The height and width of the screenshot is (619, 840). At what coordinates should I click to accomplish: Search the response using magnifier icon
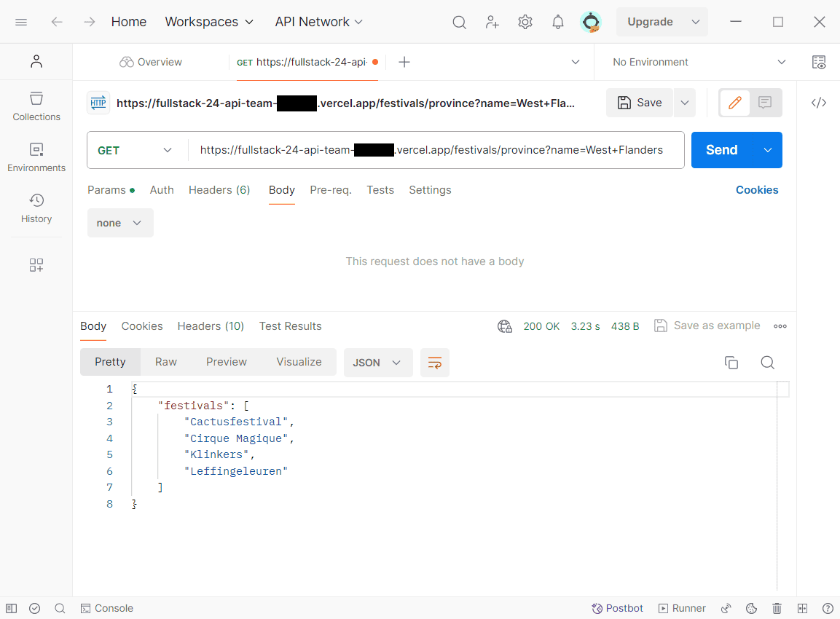[x=767, y=363]
